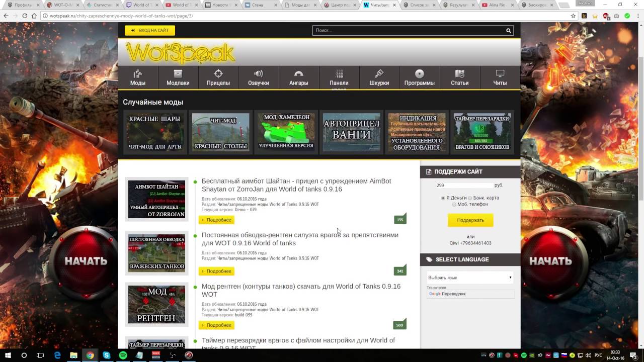This screenshot has width=644, height=362.
Task: Open the Мод Хамелеон thumbnail
Action: click(286, 133)
